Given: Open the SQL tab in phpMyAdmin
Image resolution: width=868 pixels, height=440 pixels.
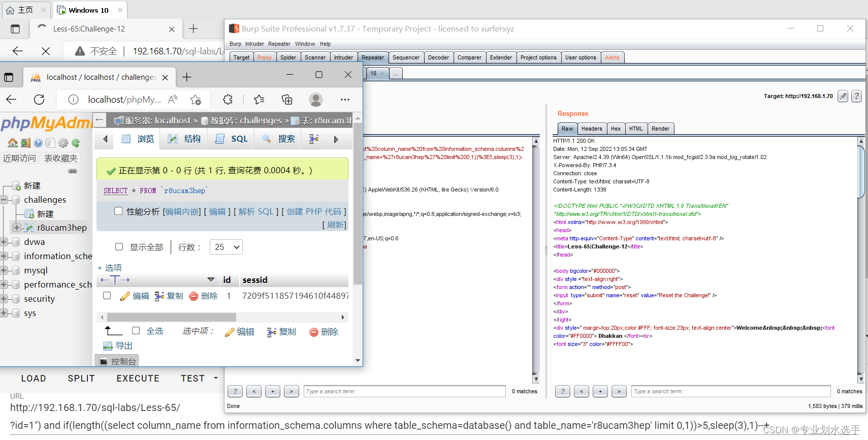Looking at the screenshot, I should point(232,139).
